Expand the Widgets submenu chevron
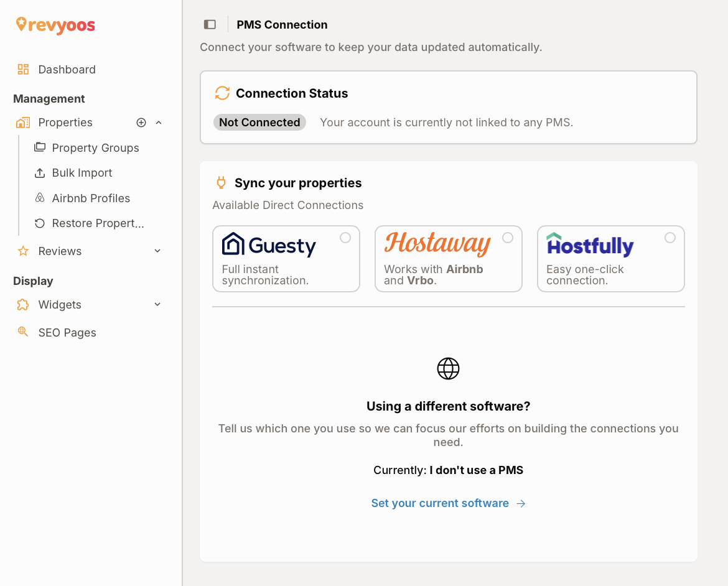728x586 pixels. pos(157,305)
